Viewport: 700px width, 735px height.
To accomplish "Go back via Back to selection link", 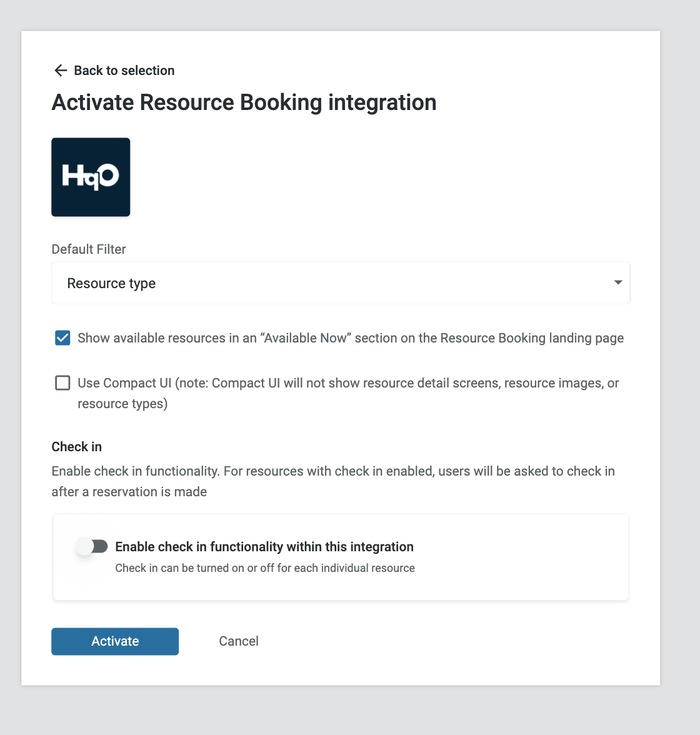I will 114,70.
